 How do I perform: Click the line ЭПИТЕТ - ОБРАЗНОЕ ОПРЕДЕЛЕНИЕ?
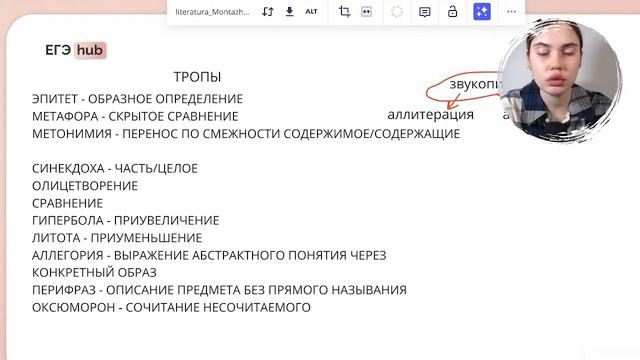click(137, 99)
